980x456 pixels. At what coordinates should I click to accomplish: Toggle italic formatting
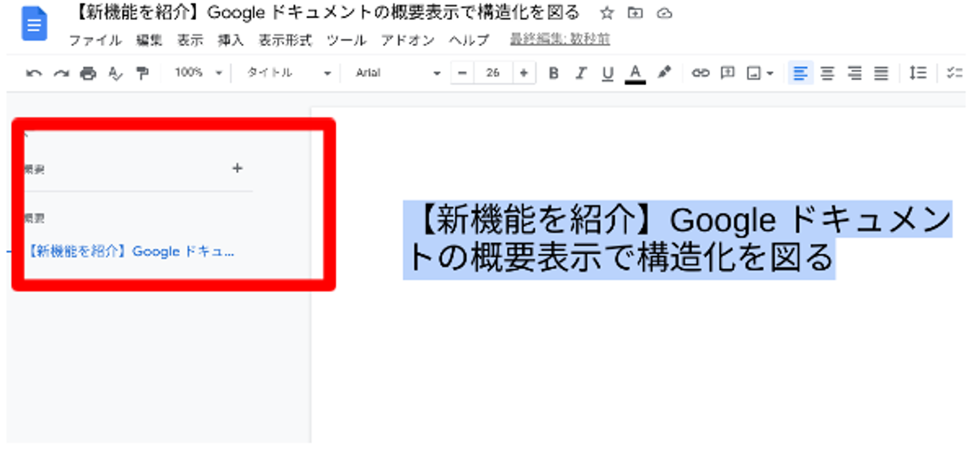pyautogui.click(x=581, y=73)
